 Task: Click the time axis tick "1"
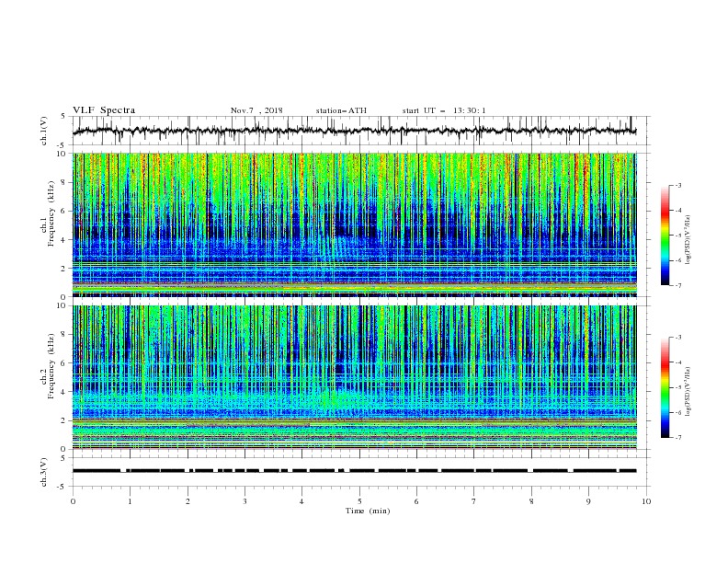pyautogui.click(x=130, y=501)
